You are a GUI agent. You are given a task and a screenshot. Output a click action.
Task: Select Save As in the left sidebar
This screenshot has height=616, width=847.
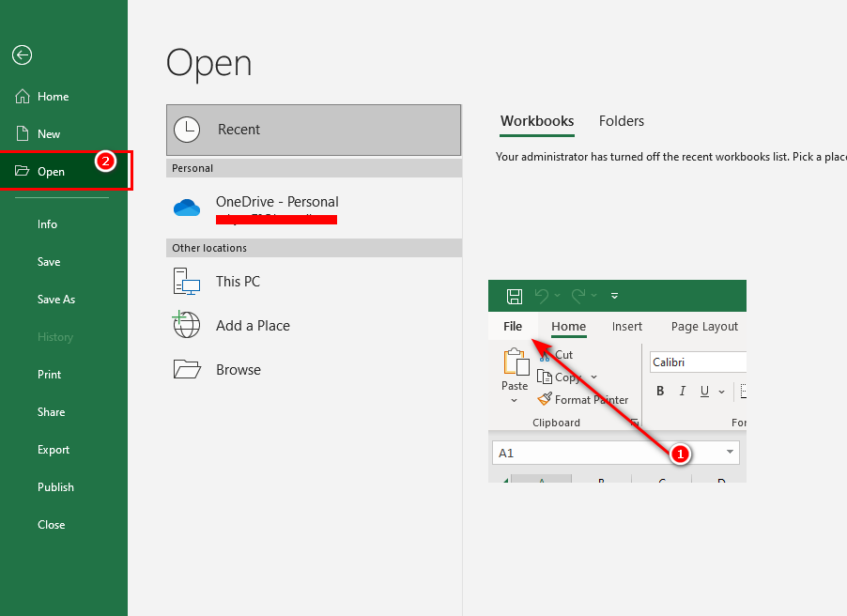pos(56,300)
